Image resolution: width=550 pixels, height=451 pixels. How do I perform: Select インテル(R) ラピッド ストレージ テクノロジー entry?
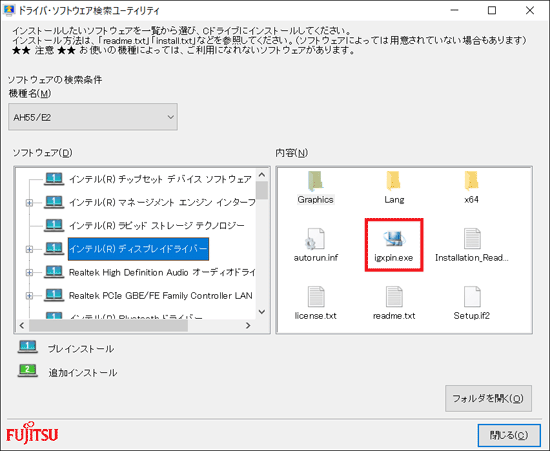coord(156,226)
